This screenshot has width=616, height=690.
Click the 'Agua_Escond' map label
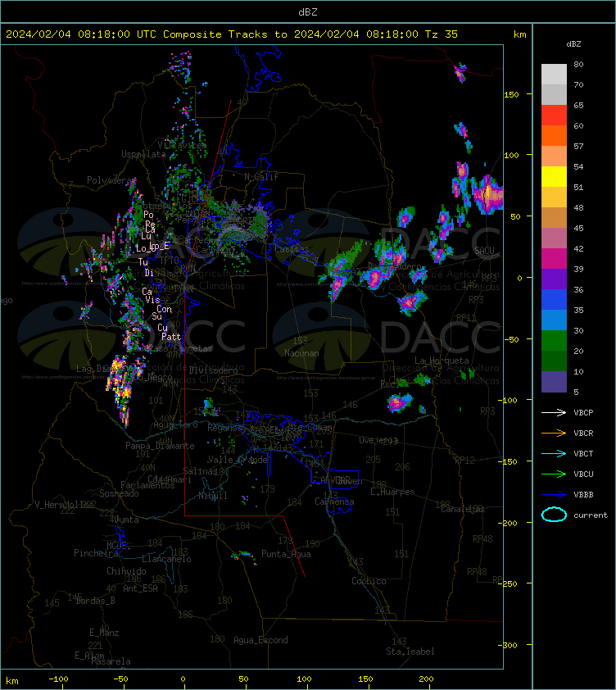click(260, 640)
